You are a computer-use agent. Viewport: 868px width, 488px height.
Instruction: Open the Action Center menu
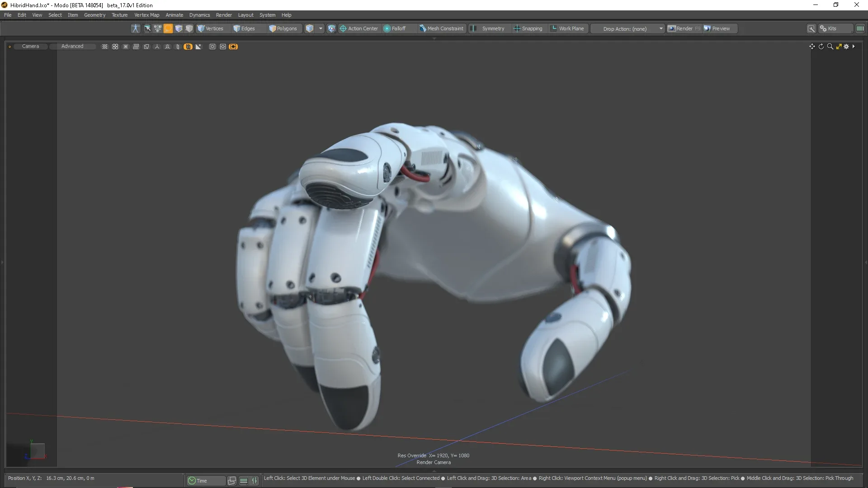click(x=359, y=28)
